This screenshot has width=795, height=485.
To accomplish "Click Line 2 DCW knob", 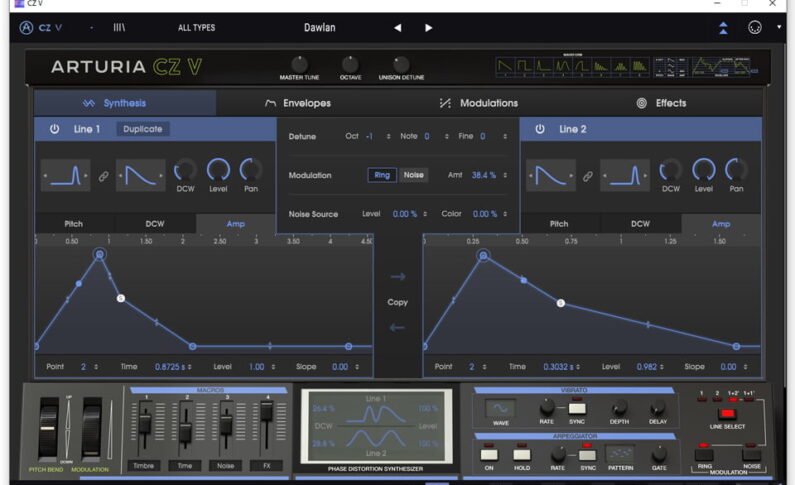I will (671, 170).
